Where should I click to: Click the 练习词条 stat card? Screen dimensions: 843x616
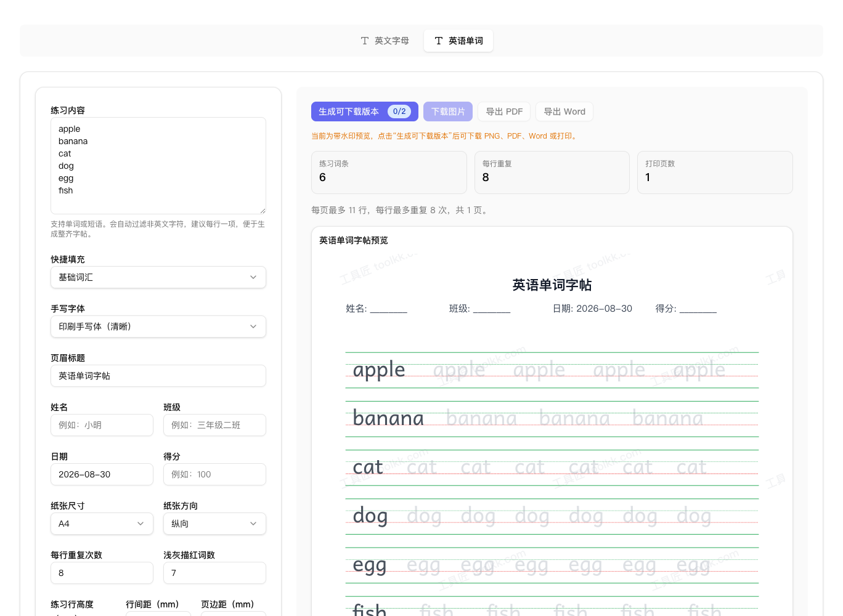pos(389,172)
